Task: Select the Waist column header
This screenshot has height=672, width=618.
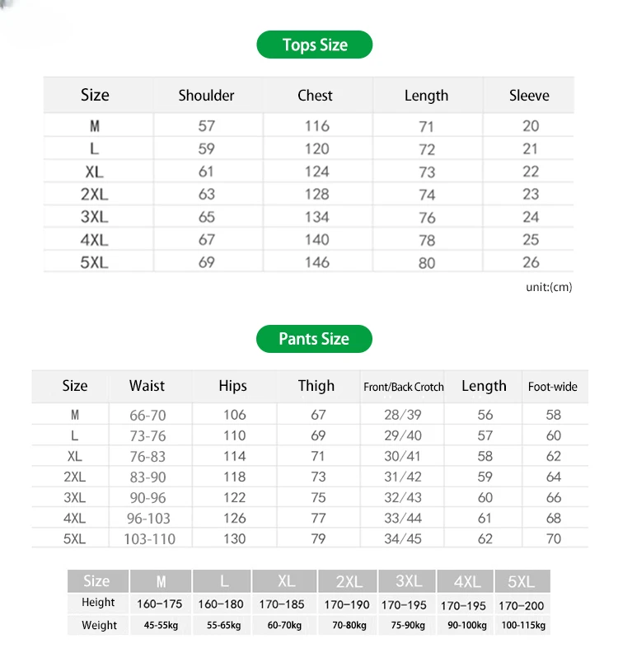Action: click(147, 386)
